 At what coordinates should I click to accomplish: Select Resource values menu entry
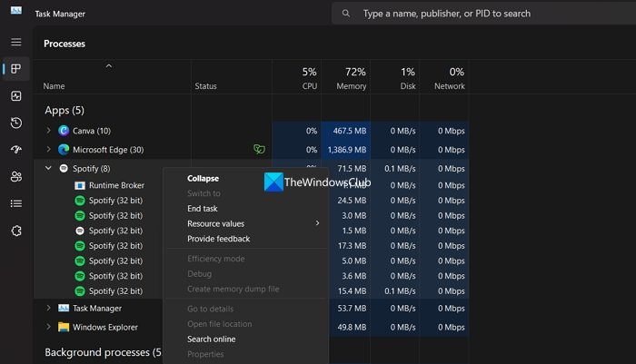216,223
